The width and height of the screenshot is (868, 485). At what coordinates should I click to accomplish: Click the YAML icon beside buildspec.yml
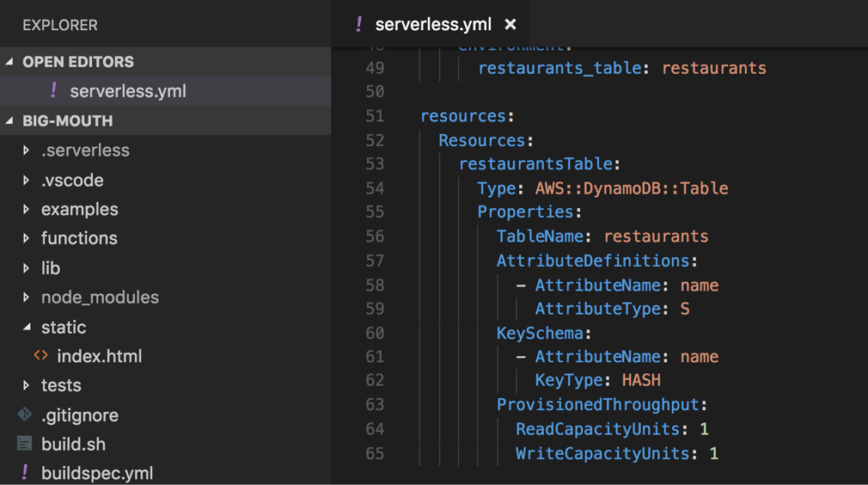coord(25,472)
